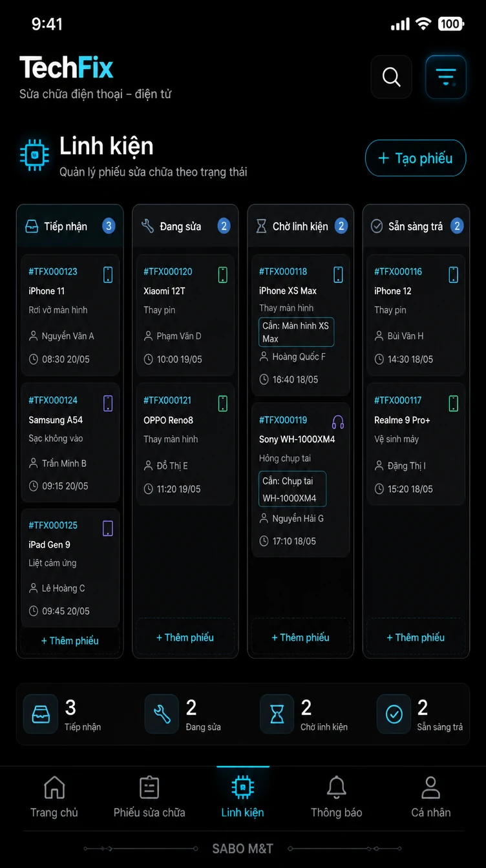This screenshot has width=486, height=868.
Task: Click Thêm phiếu in Sẵn sàng trả column
Action: [416, 637]
